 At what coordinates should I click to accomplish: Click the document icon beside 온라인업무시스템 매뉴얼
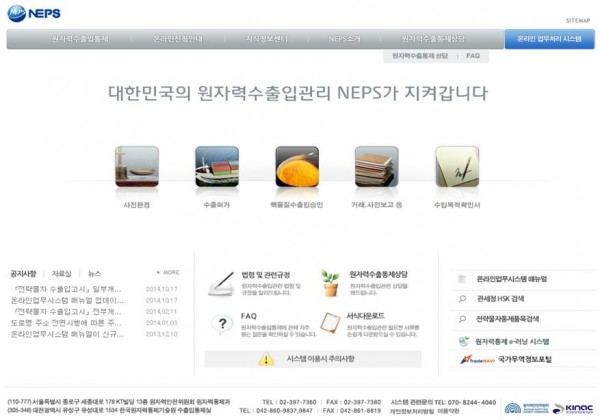coord(462,279)
